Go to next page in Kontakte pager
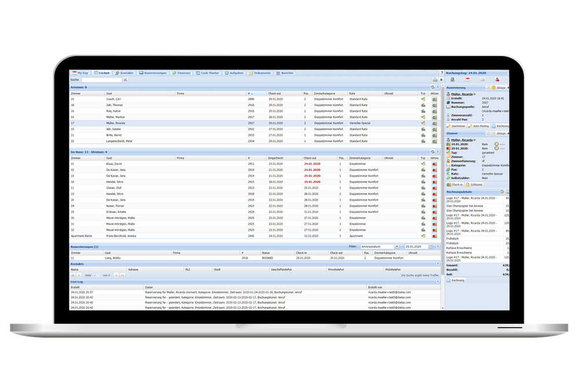Screen dimensions: 579x392 coord(116,276)
